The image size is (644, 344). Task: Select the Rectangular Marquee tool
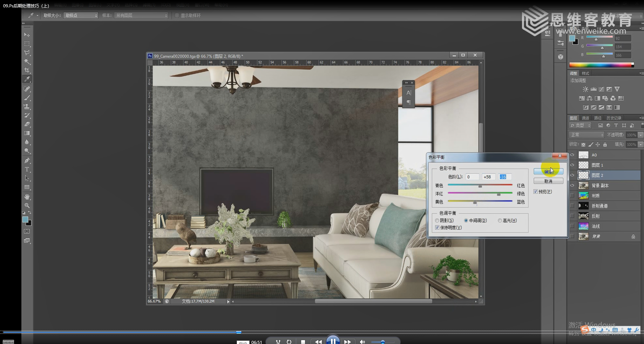point(27,44)
